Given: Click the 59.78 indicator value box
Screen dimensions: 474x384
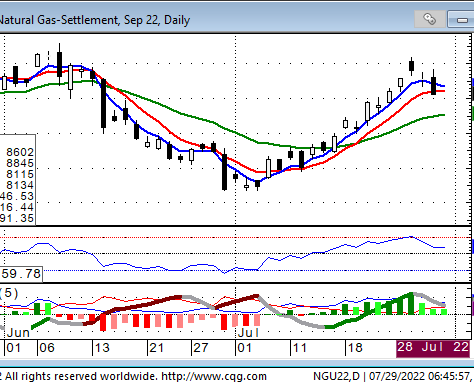Looking at the screenshot, I should 21,274.
